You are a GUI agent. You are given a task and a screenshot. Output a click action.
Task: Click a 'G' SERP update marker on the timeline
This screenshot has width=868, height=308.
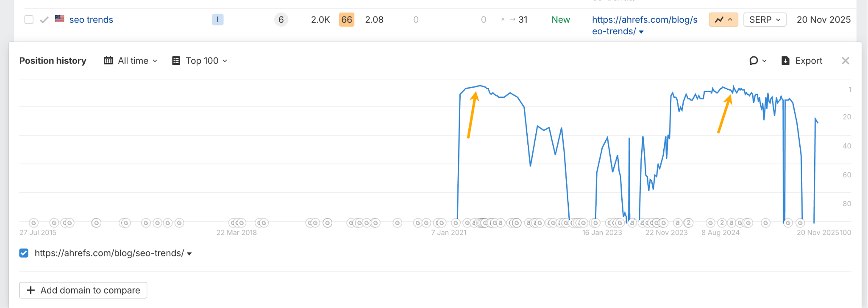point(33,222)
